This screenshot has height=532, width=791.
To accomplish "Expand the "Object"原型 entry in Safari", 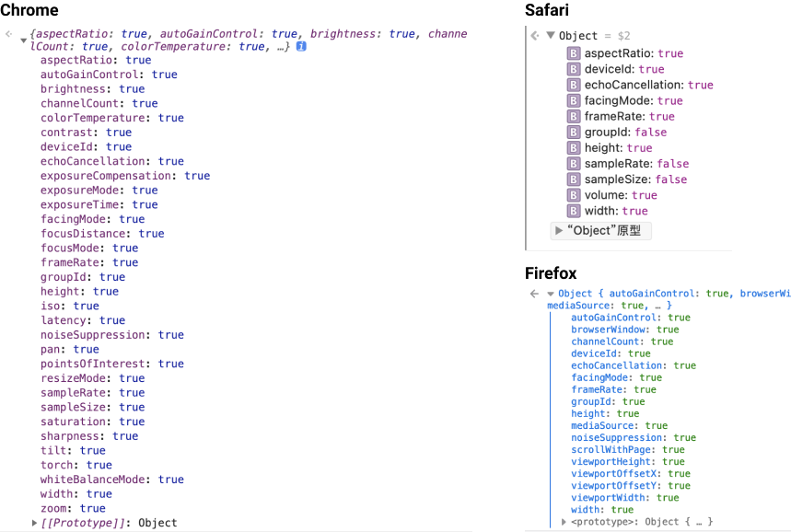I will [558, 230].
